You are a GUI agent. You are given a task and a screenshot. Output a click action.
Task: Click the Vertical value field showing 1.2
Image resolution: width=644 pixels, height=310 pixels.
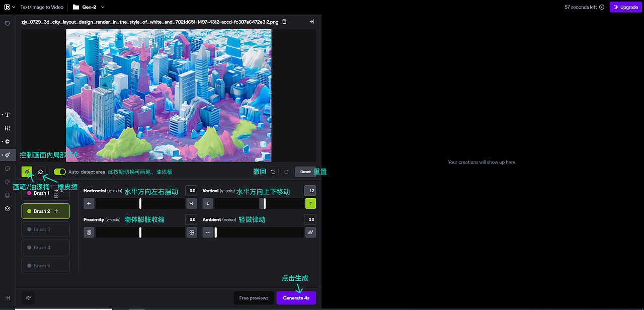[310, 191]
